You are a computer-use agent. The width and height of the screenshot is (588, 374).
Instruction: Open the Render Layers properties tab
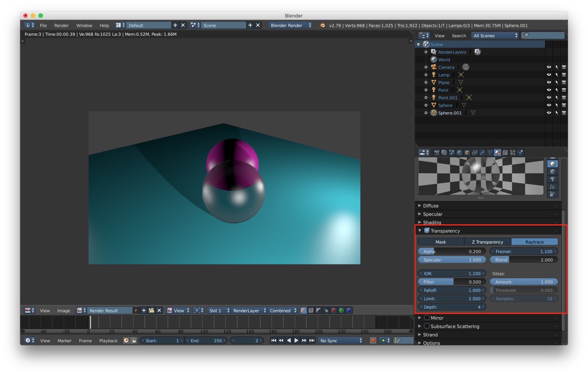tap(444, 152)
